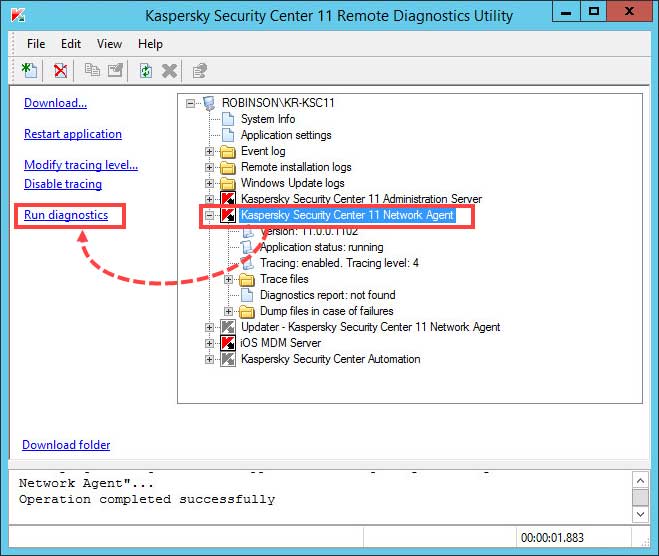Image resolution: width=659 pixels, height=556 pixels.
Task: Click the Updater gray Kaspersky icon
Action: (228, 327)
